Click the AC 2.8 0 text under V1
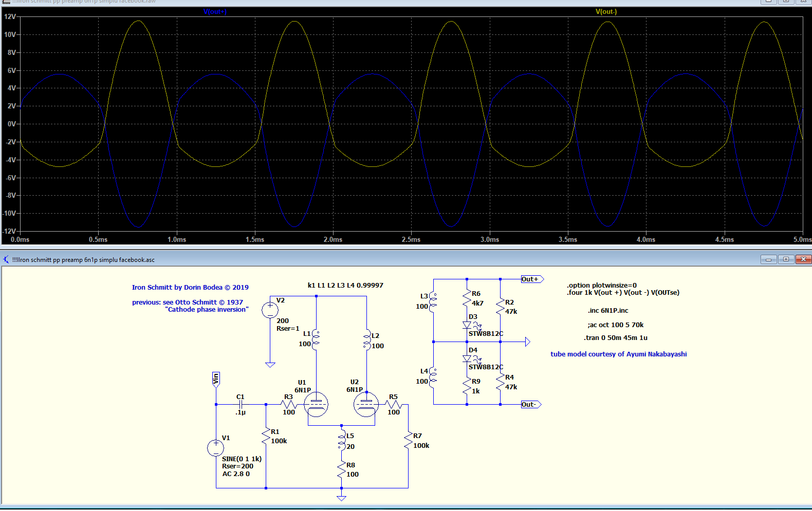 pyautogui.click(x=236, y=474)
